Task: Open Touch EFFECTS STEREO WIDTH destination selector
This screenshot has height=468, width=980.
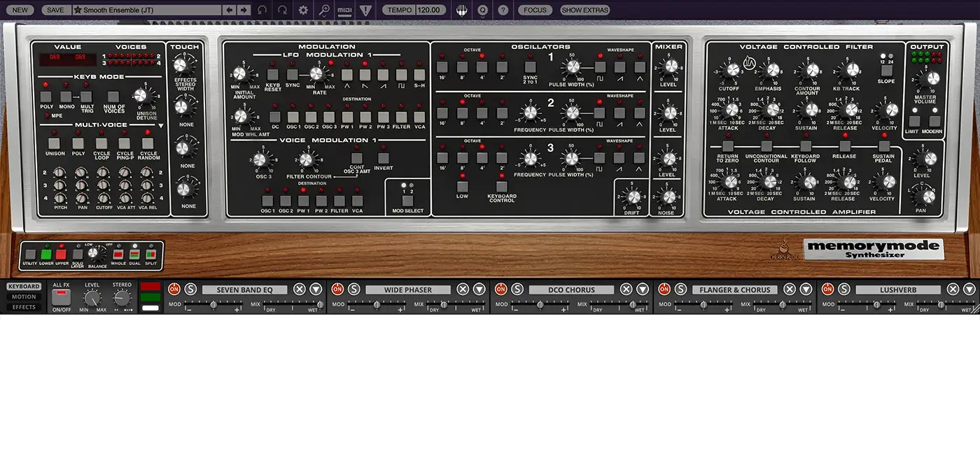Action: [185, 85]
